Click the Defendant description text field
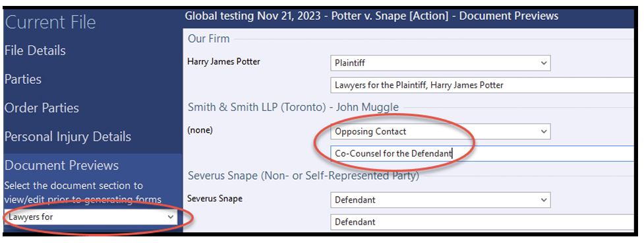 click(x=483, y=222)
